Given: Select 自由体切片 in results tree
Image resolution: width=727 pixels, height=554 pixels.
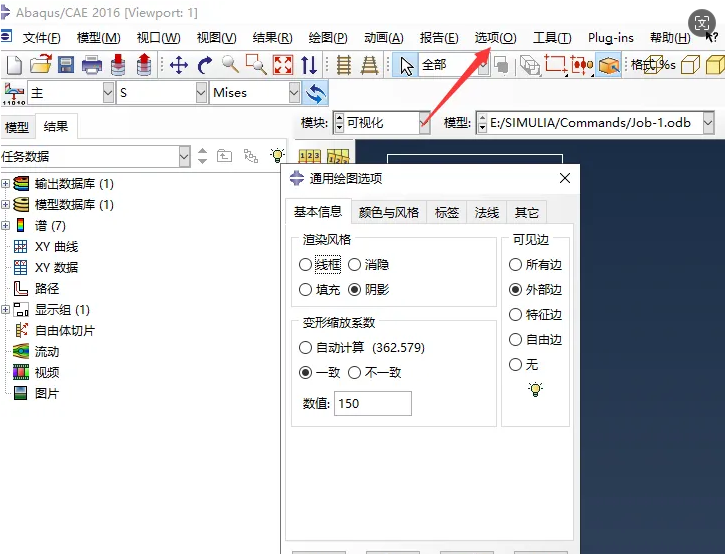Looking at the screenshot, I should [65, 331].
